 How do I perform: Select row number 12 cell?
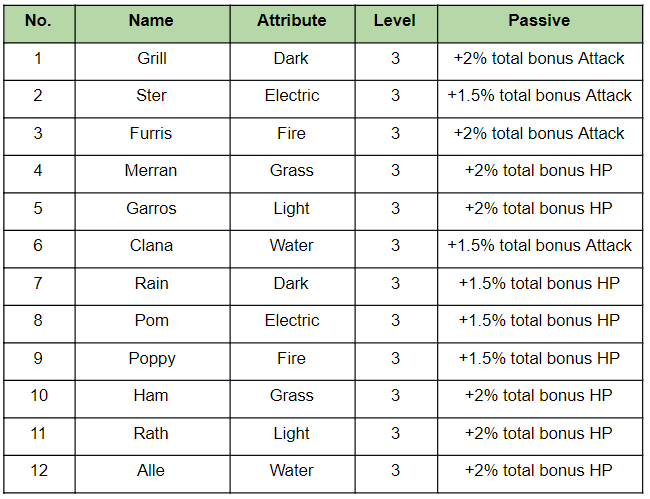[38, 471]
